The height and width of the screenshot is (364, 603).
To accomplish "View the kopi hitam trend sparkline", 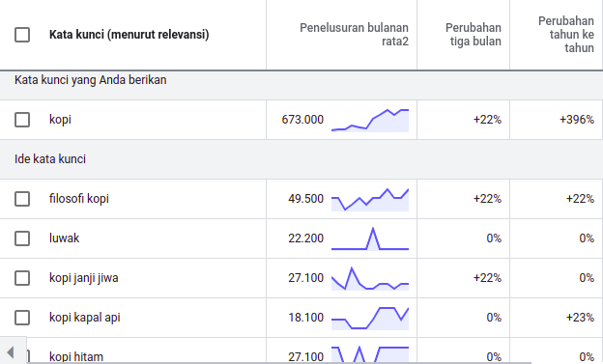I will click(x=370, y=354).
